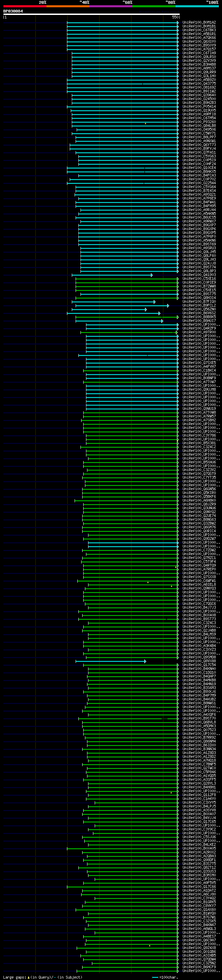Screen dimensions: 222x980
Task: Click alignment bar for UniRef100_B7FI00
Action: click(x=113, y=302)
